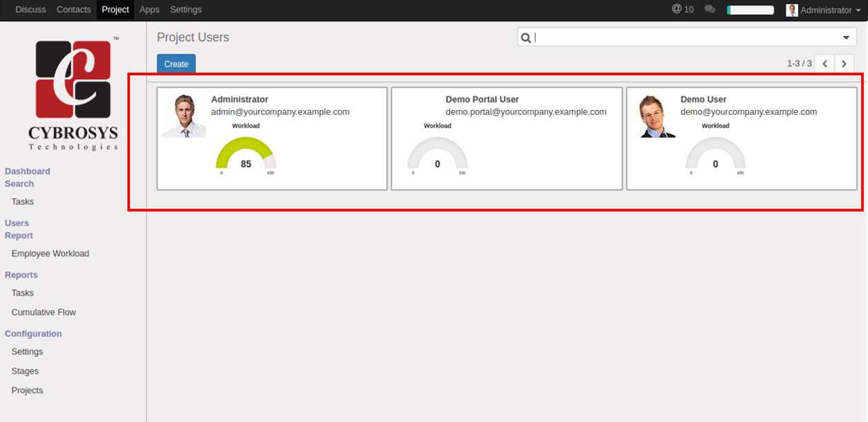Open Report section in sidebar
Screen dimensions: 868x422
(x=19, y=235)
